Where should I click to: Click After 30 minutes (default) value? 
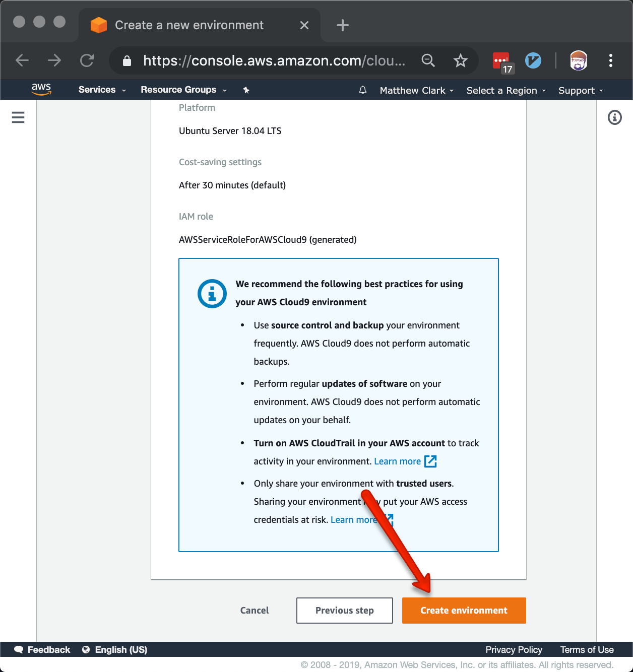[x=232, y=185]
